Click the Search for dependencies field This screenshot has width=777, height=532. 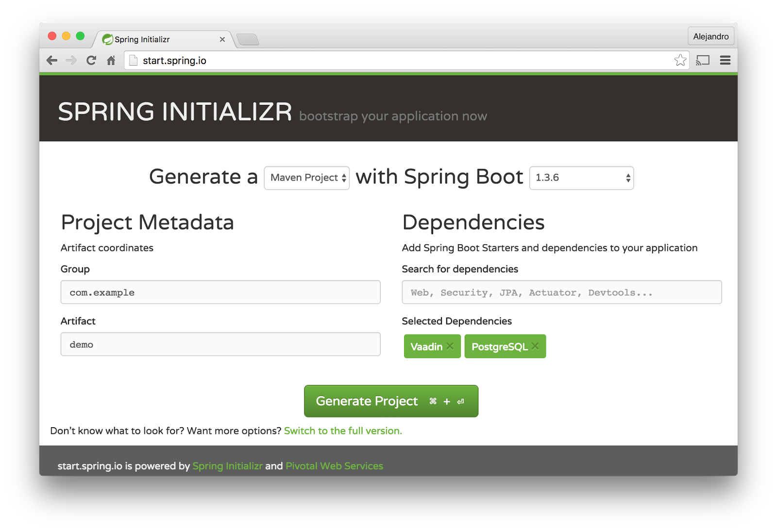[x=561, y=292]
